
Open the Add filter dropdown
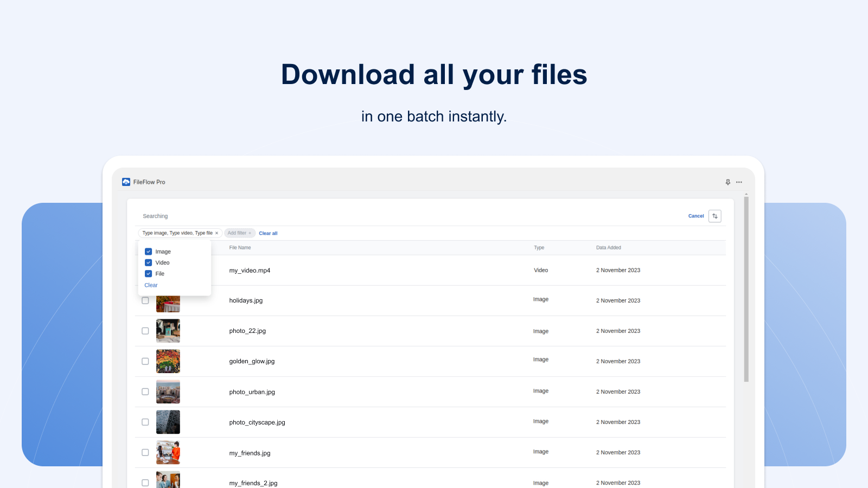[239, 233]
